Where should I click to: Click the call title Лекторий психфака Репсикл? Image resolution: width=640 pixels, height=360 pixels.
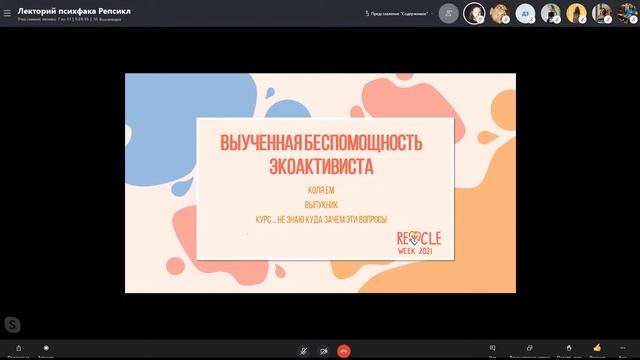74,11
